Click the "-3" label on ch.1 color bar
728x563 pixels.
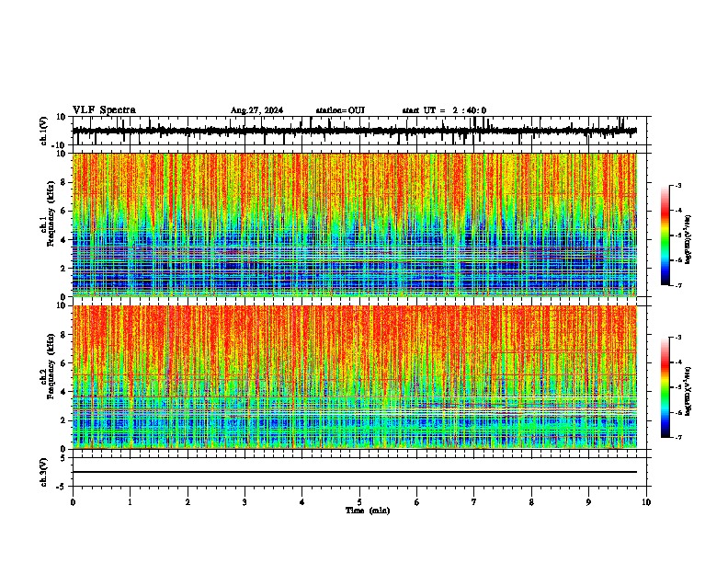tap(678, 186)
